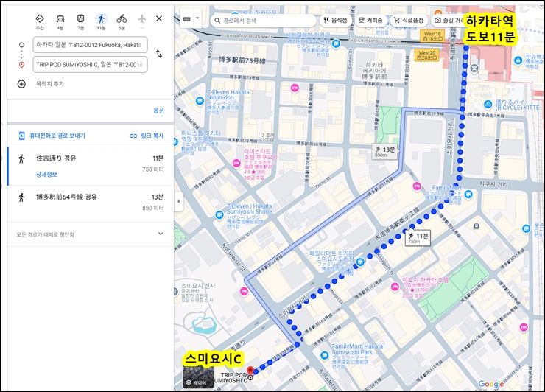Swap origin and destination arrows
Screen dimensions: 545x392
tap(159, 54)
